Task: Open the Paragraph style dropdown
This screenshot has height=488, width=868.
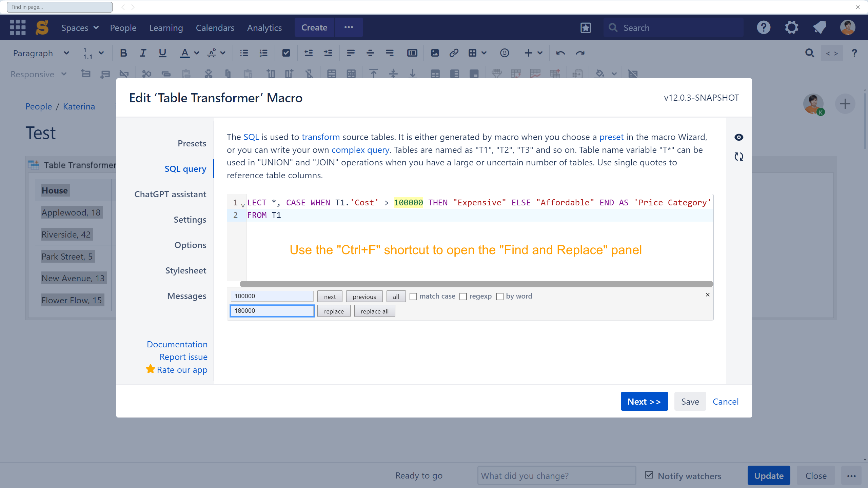Action: (41, 53)
